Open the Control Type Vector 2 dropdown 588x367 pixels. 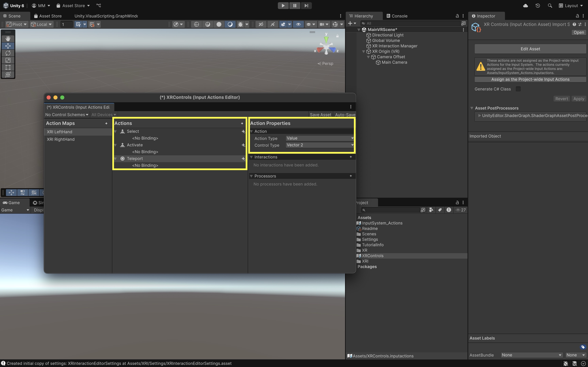click(x=319, y=145)
